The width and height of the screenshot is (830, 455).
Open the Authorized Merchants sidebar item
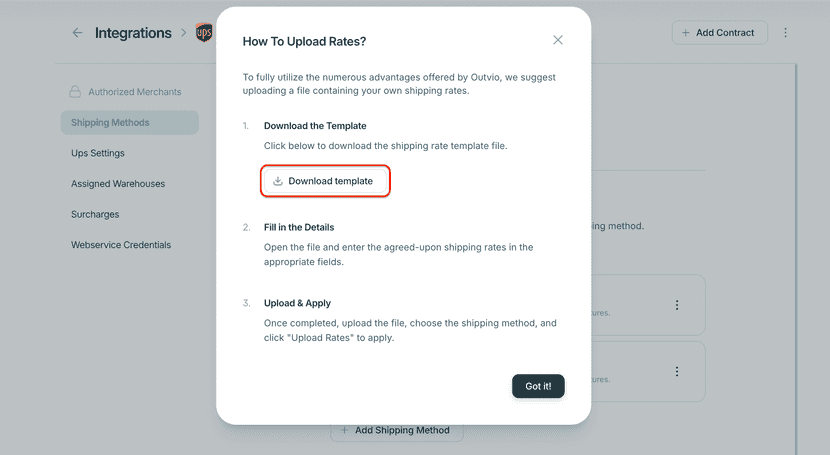(135, 92)
